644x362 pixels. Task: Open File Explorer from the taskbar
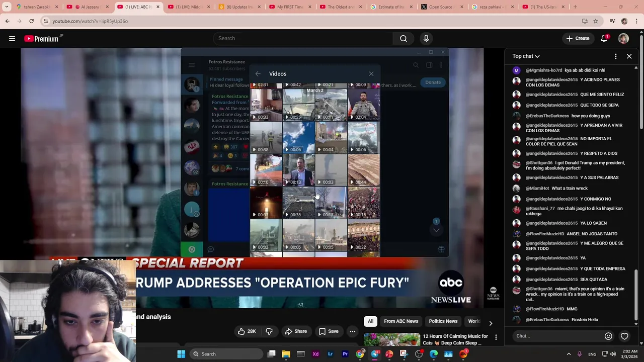coord(286,354)
